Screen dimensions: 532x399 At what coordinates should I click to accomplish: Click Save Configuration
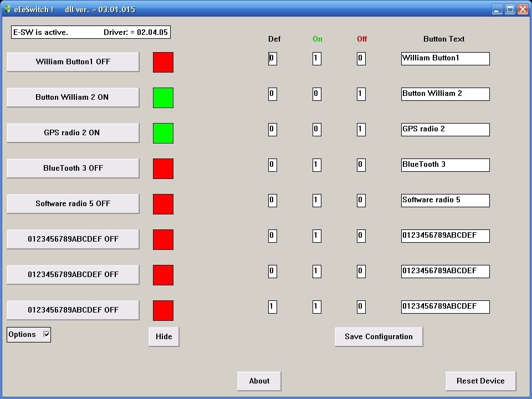tap(378, 336)
